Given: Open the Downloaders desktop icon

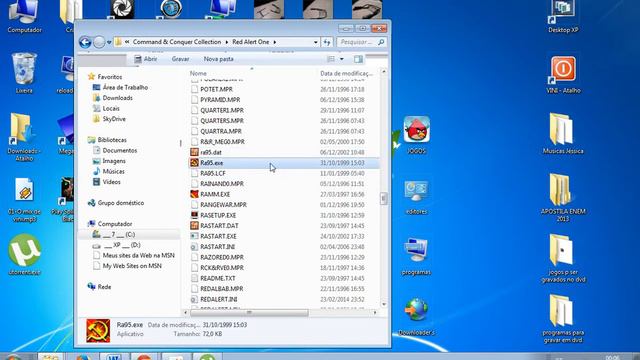Looking at the screenshot, I should click(416, 317).
